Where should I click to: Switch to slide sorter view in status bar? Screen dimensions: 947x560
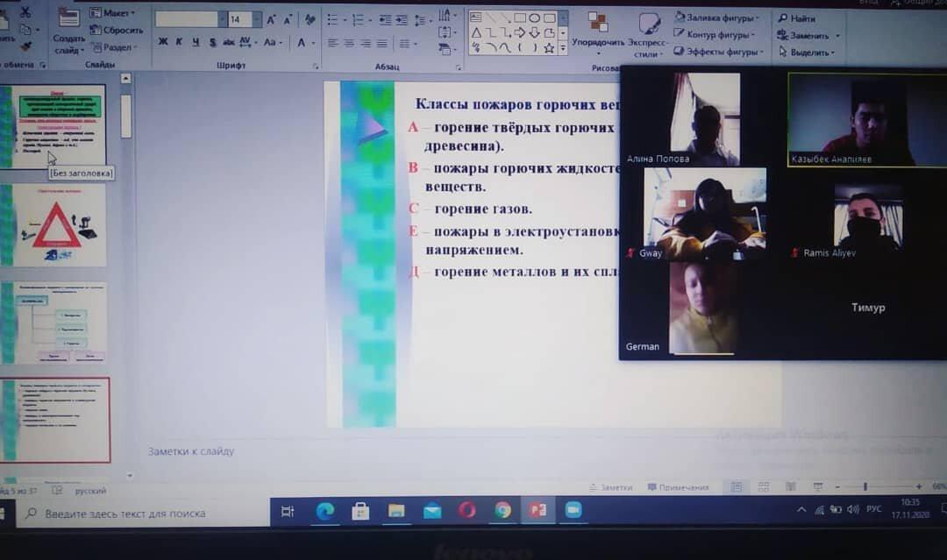764,486
